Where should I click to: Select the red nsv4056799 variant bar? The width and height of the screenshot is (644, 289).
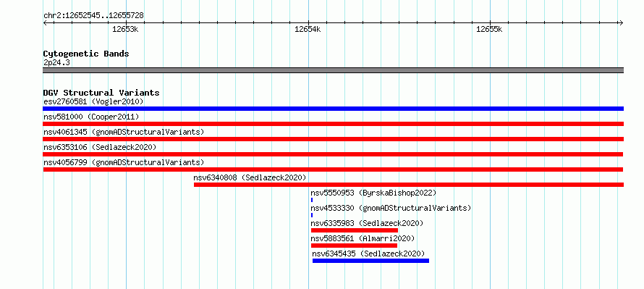click(333, 169)
